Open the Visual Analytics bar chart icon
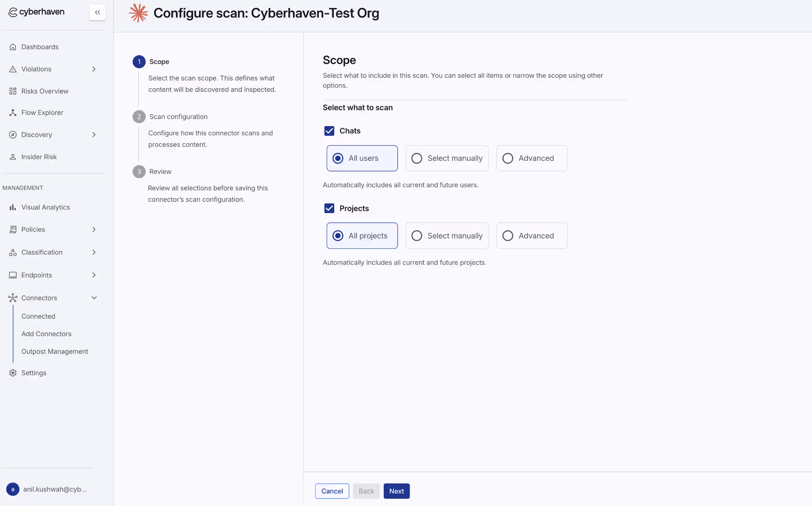Viewport: 812px width, 506px height. (13, 207)
